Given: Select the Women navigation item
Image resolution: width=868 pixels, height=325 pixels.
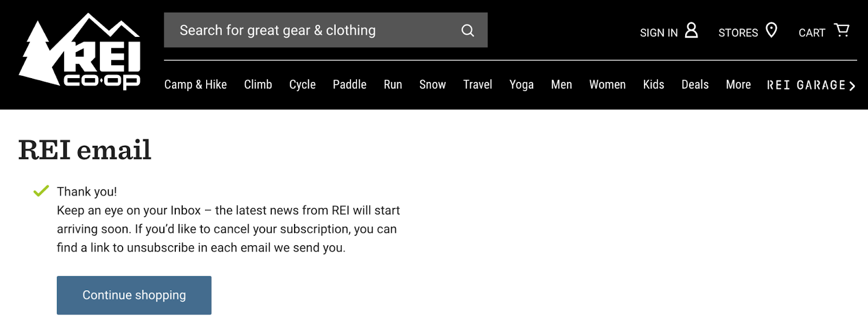Looking at the screenshot, I should coord(607,85).
